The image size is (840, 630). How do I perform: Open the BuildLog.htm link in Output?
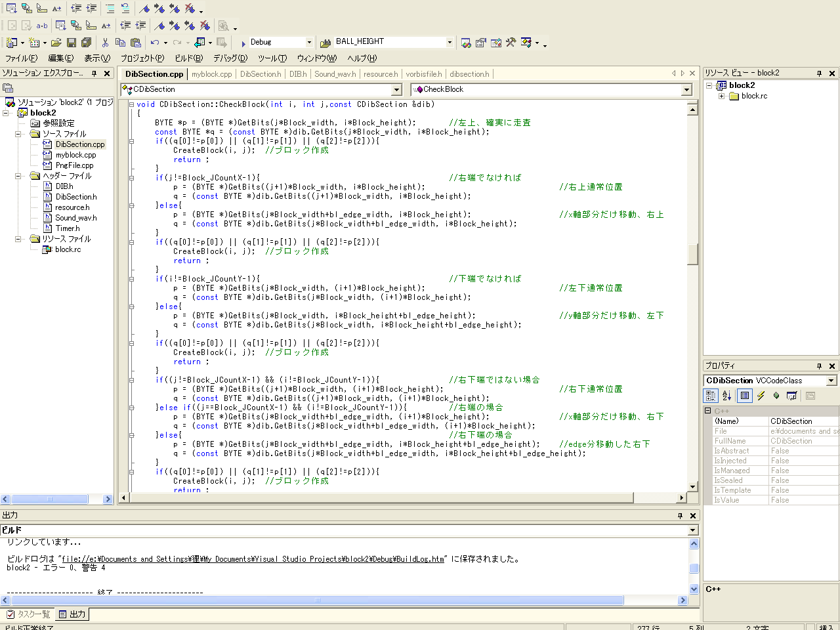tap(253, 559)
